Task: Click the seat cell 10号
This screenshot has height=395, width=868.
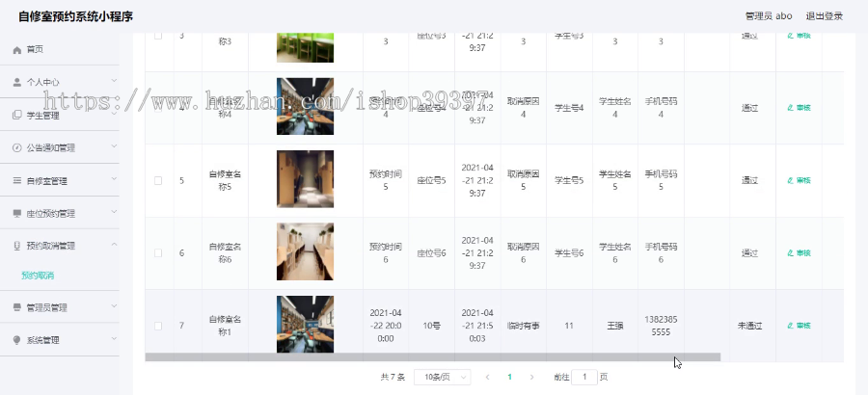Action: pos(431,326)
